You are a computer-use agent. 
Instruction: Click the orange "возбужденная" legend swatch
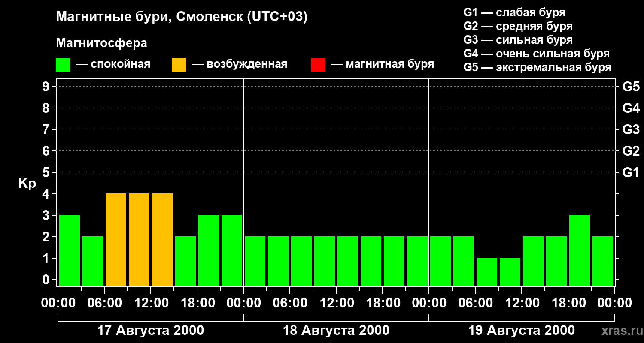point(179,65)
